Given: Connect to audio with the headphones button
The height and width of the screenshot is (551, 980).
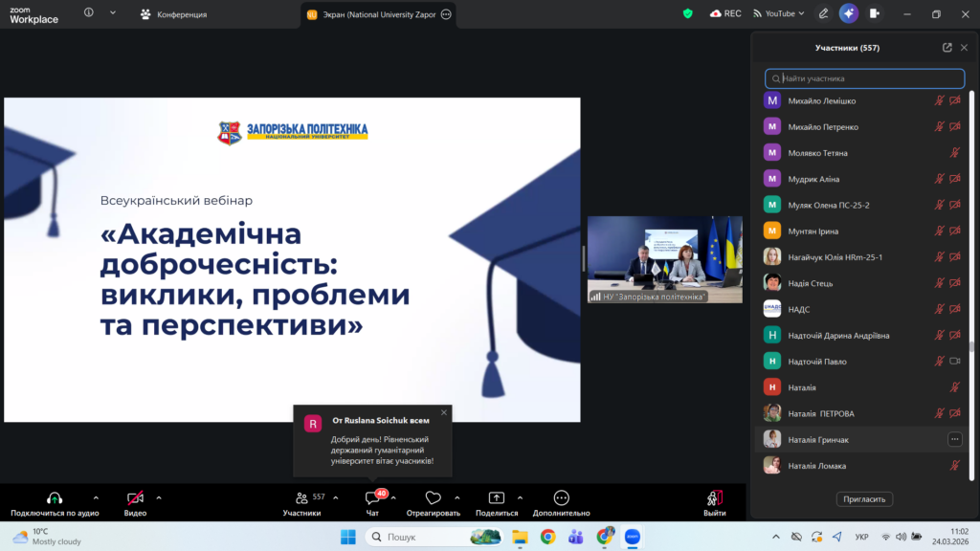Looking at the screenshot, I should coord(55,498).
